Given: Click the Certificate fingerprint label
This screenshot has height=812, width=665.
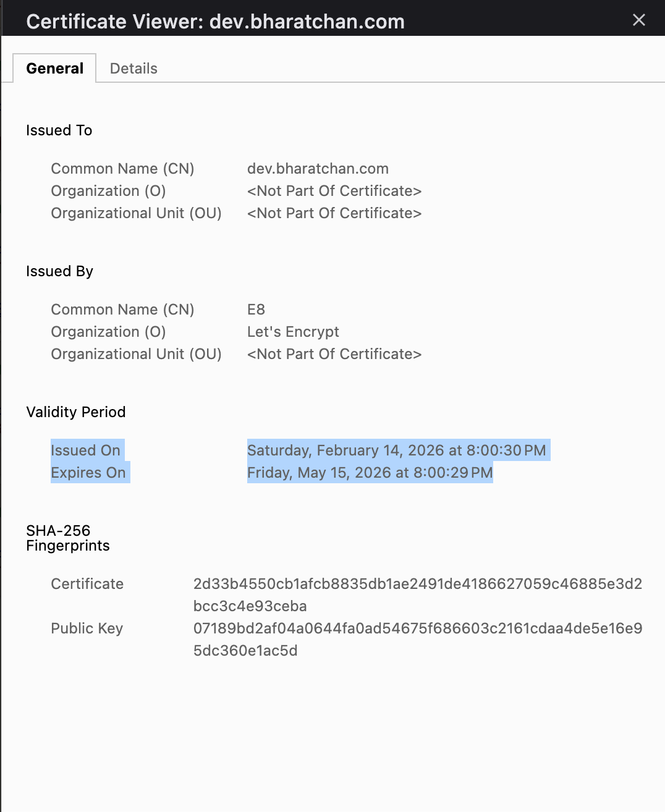Looking at the screenshot, I should tap(87, 584).
